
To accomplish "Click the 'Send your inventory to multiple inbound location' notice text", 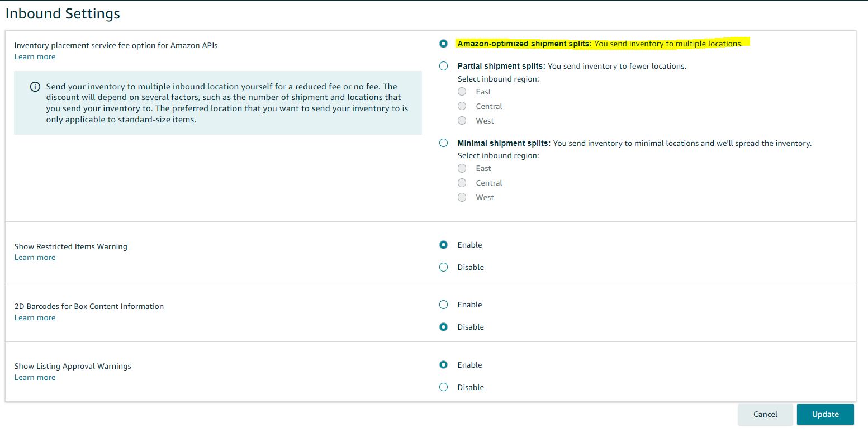I will 227,103.
